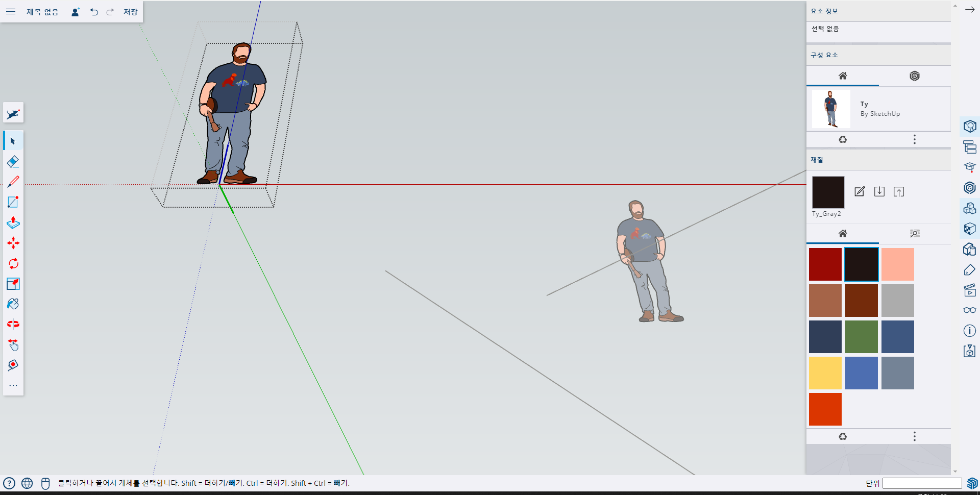Select the Tape Measure tool
Image resolution: width=980 pixels, height=495 pixels.
point(13,365)
